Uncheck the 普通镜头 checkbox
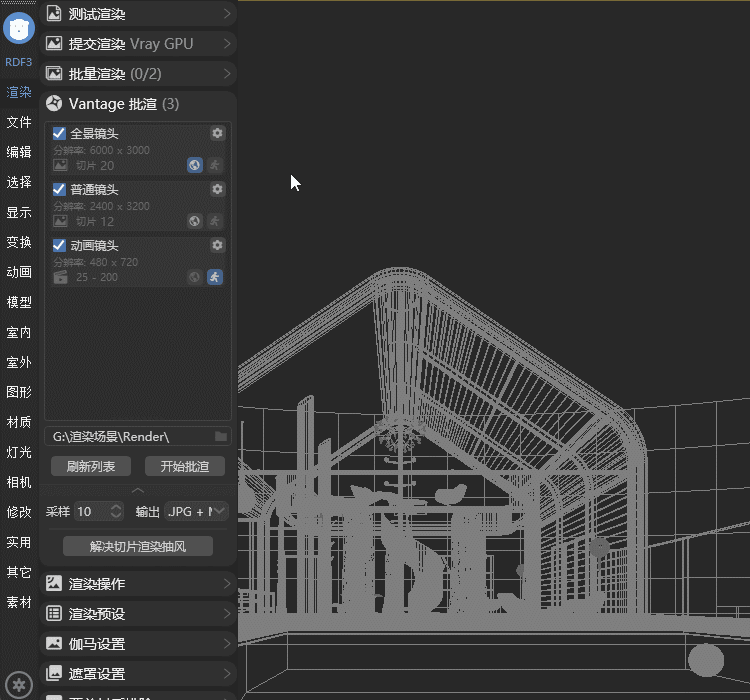This screenshot has height=700, width=750. coord(59,189)
